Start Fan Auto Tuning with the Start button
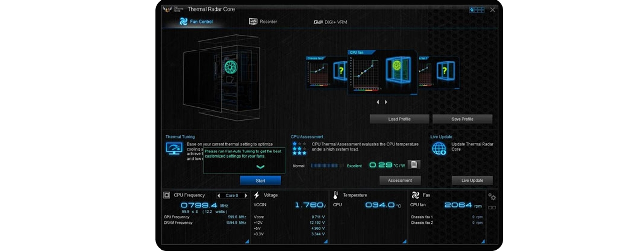Viewport: 644px width, 251px height. click(x=261, y=181)
